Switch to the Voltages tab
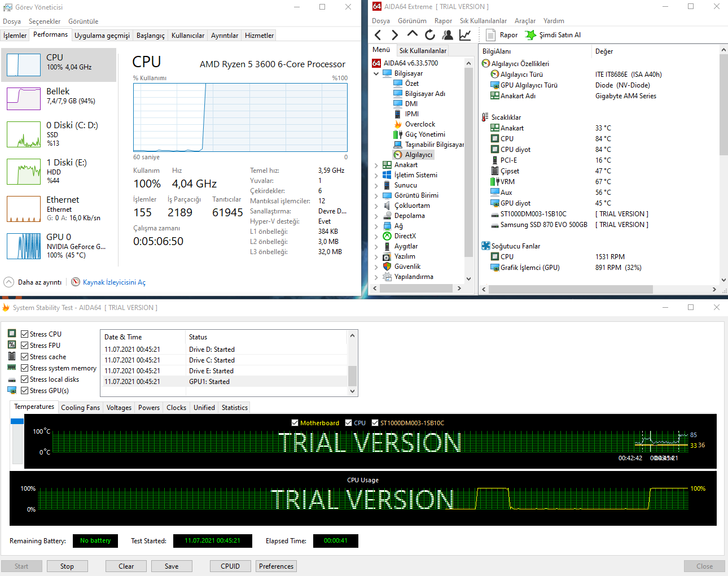 pos(119,408)
